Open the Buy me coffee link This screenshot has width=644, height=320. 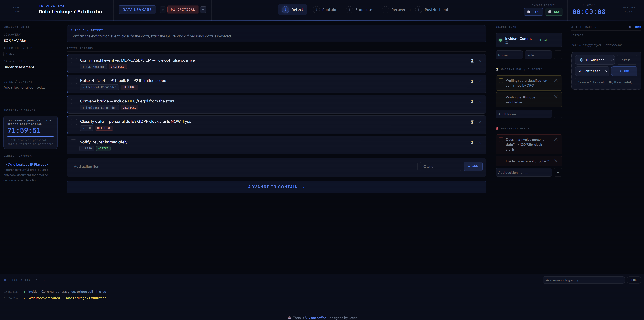coord(315,318)
